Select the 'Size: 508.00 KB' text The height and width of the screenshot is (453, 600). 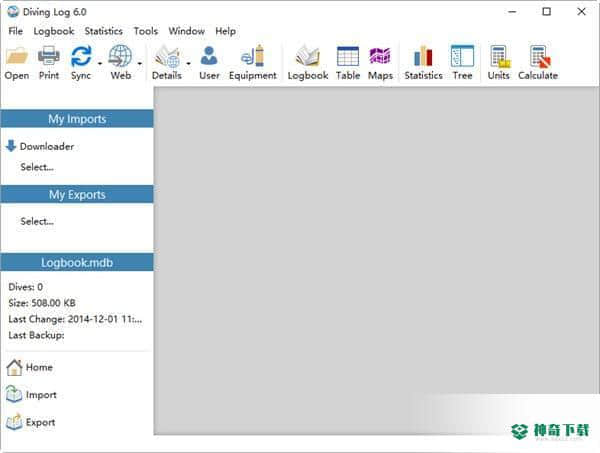[42, 303]
